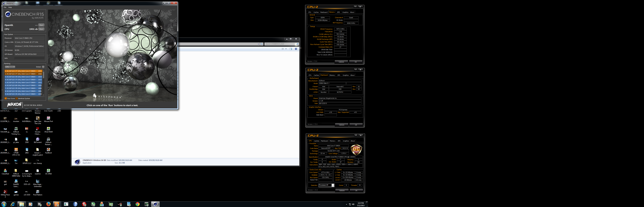Click the Windows Start button
644x207 pixels.
pos(4,204)
